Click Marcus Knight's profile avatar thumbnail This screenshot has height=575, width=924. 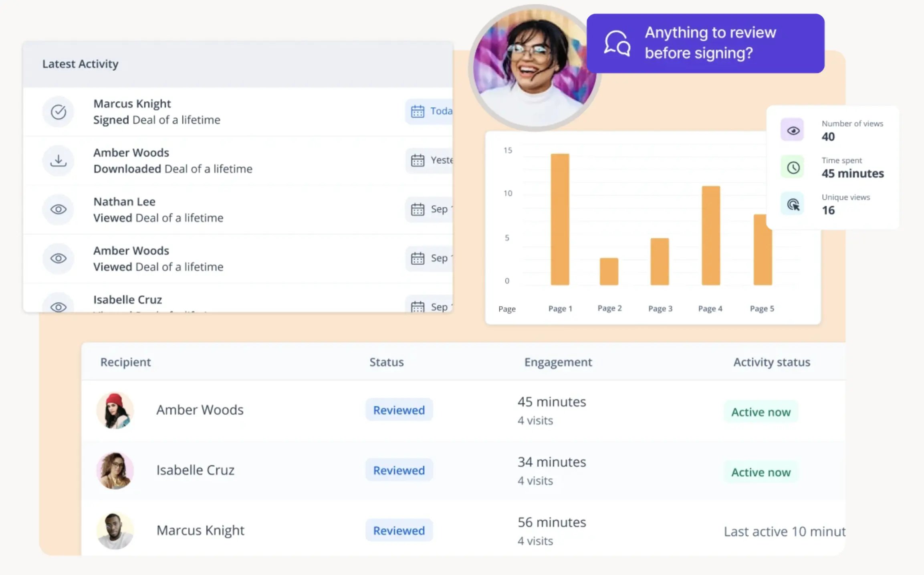[115, 530]
